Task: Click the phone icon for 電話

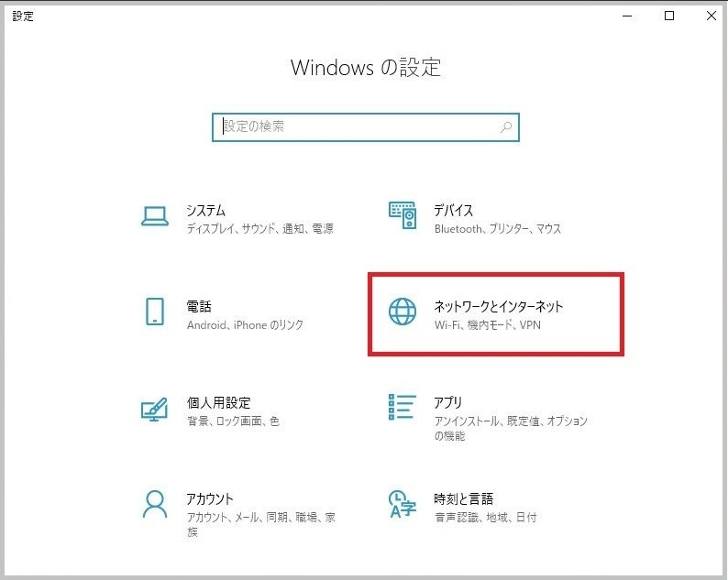Action: point(155,312)
